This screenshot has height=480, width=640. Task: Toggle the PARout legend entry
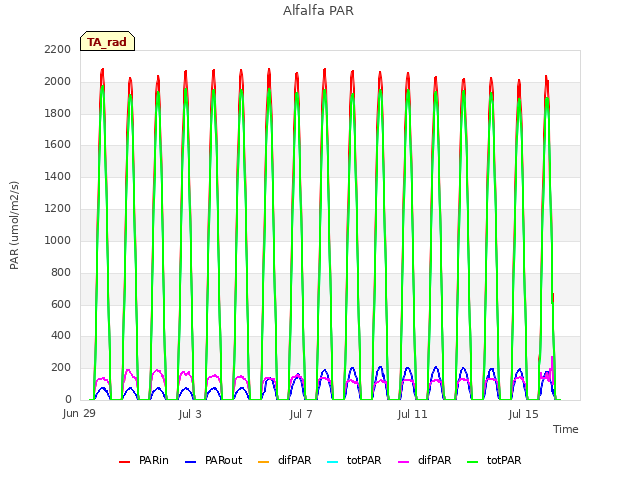click(x=213, y=460)
